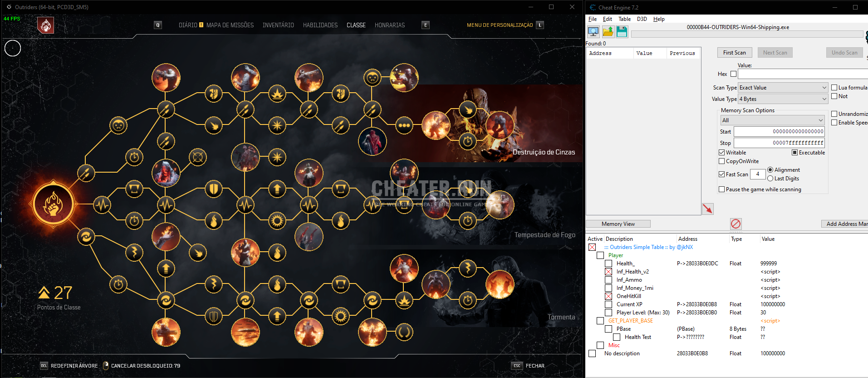Click the Outriders window title icon
The height and width of the screenshot is (378, 868).
[x=9, y=7]
